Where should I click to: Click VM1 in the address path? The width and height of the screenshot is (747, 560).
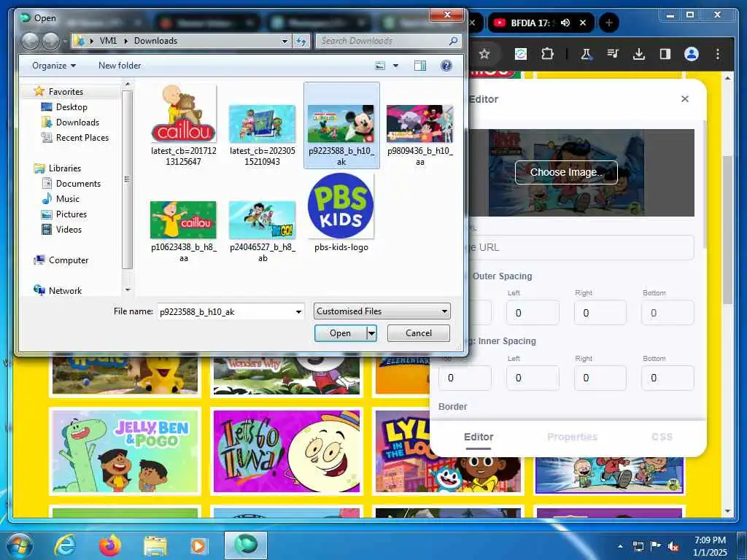tap(108, 41)
